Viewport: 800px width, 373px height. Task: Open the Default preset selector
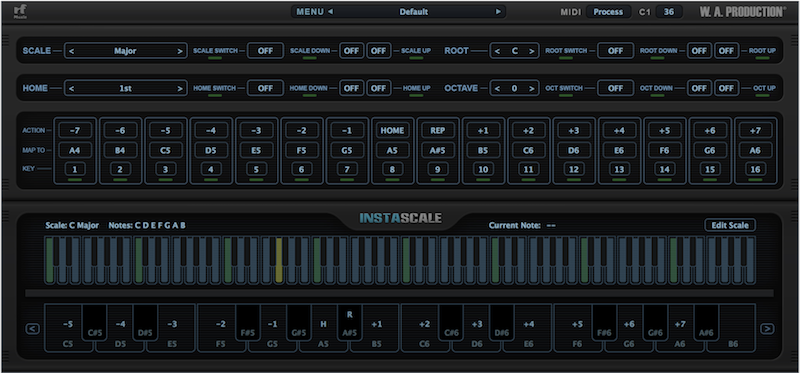pos(414,12)
